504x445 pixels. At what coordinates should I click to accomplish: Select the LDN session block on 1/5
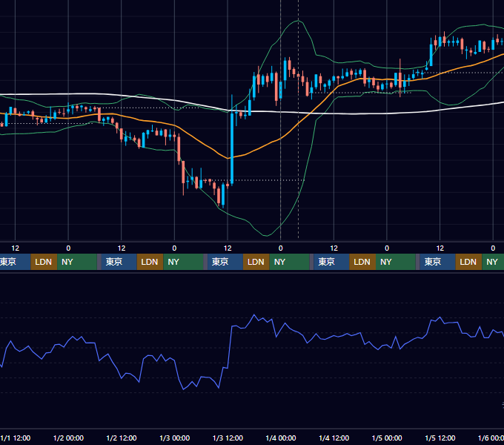tap(468, 262)
